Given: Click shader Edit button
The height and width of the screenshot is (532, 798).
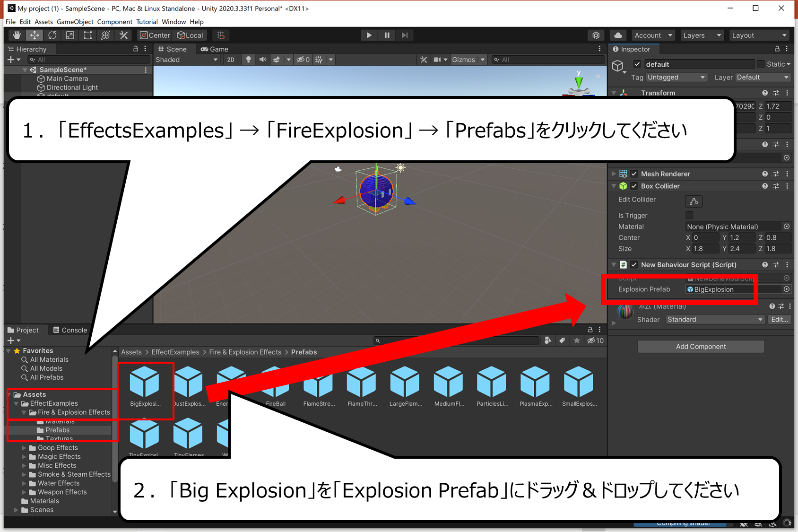Looking at the screenshot, I should pos(779,319).
